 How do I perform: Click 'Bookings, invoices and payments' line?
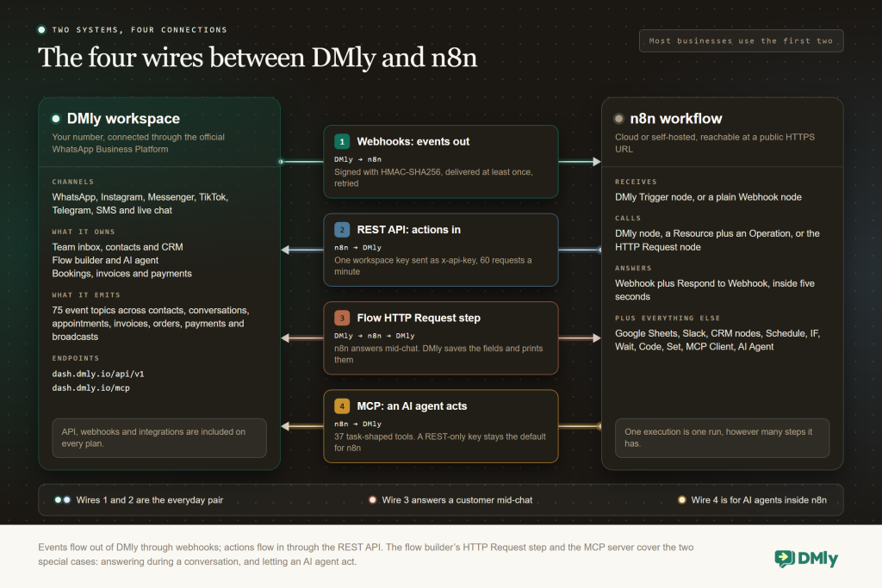point(122,274)
